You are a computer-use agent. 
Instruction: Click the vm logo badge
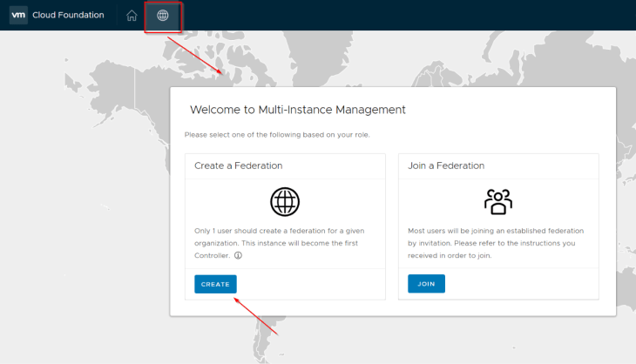(x=18, y=15)
